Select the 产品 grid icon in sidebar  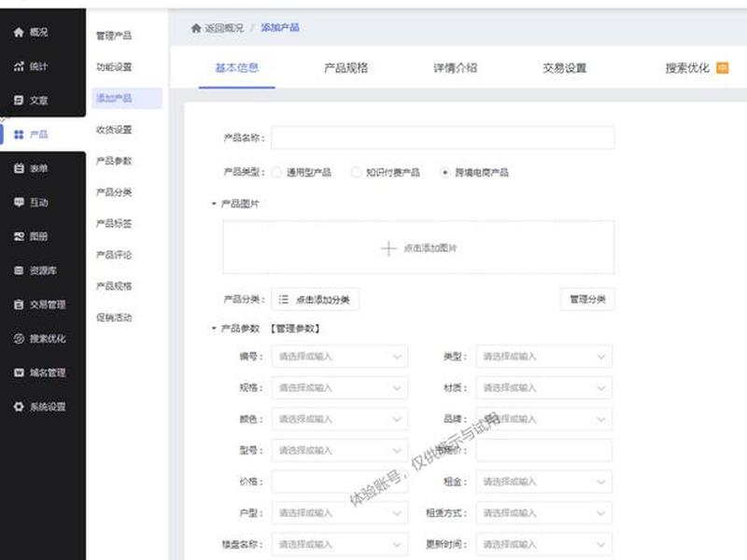pyautogui.click(x=19, y=134)
